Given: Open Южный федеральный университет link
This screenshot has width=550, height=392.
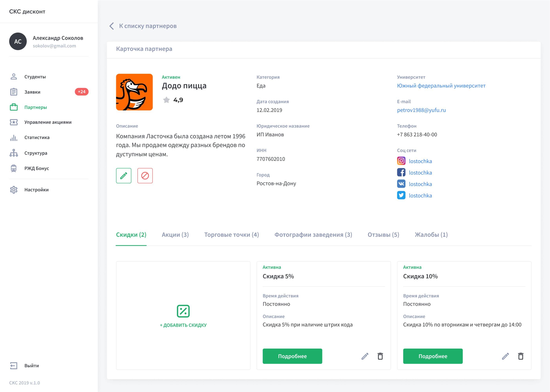Looking at the screenshot, I should [x=441, y=86].
